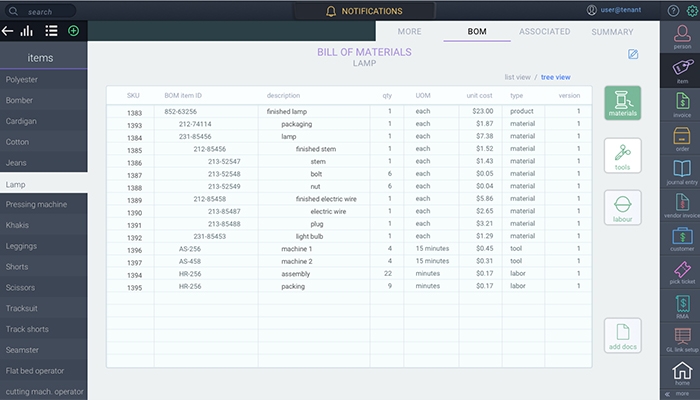The image size is (700, 400).
Task: Open the bar chart view icon
Action: click(x=28, y=31)
